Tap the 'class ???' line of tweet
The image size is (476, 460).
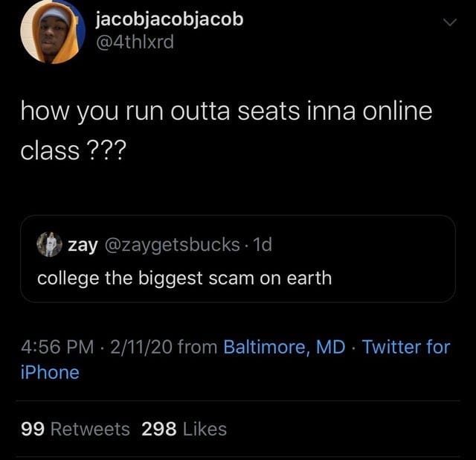coord(73,151)
